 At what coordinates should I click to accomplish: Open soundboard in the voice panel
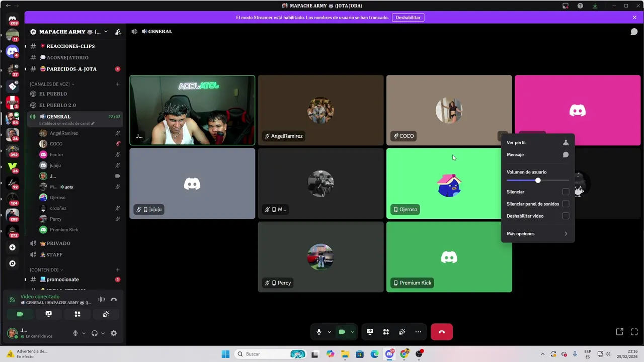coord(106,314)
